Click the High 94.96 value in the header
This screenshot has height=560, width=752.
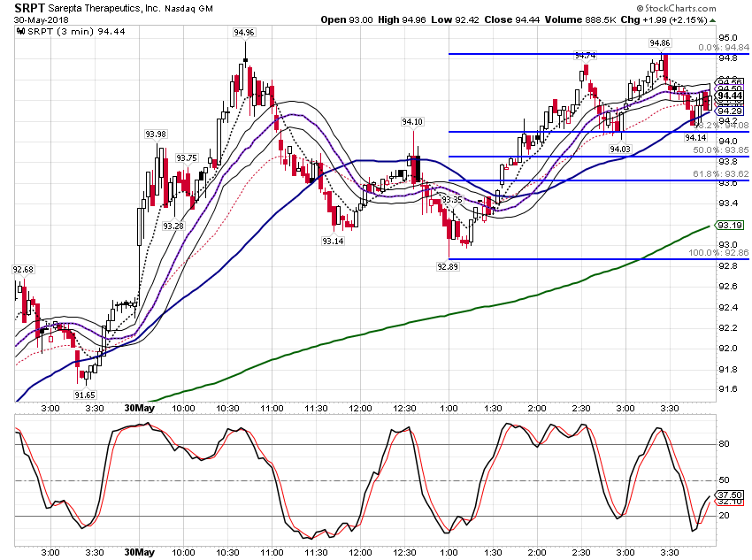[402, 19]
